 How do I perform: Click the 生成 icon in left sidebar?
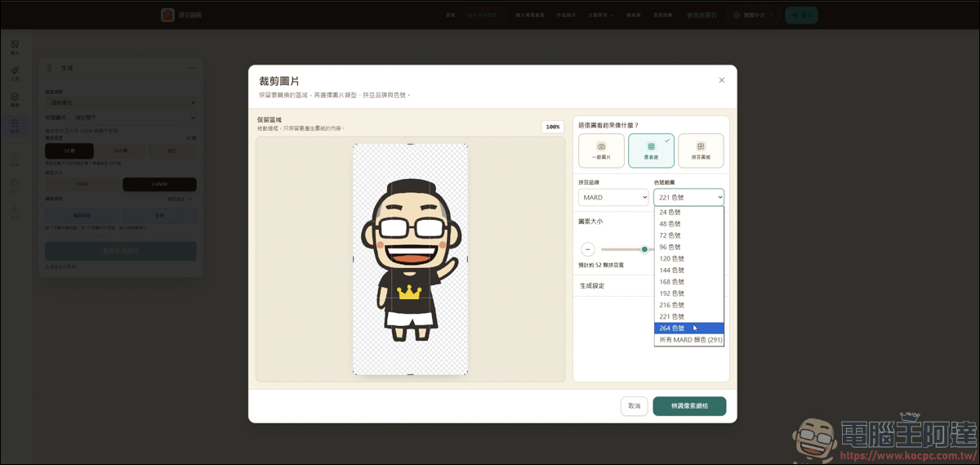click(x=15, y=126)
